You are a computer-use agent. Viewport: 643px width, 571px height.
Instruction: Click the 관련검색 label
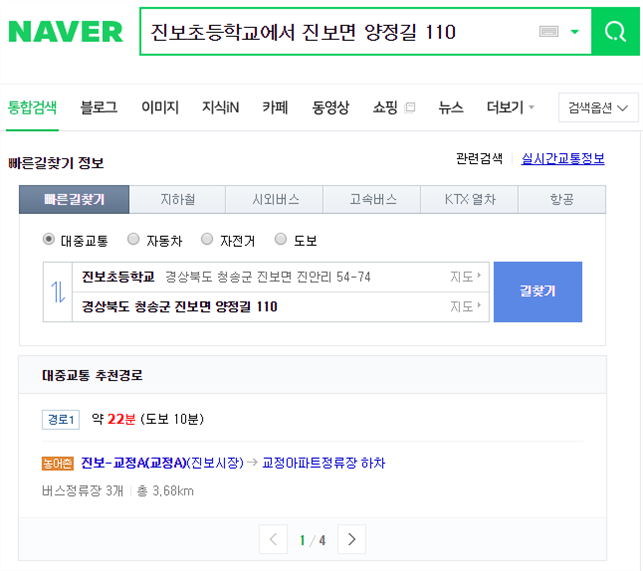point(479,158)
